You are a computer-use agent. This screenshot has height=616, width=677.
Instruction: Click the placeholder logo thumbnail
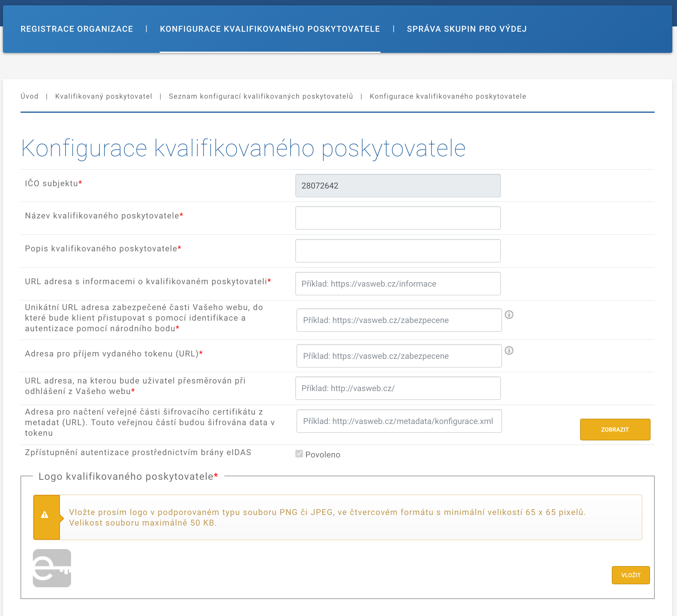(x=52, y=568)
